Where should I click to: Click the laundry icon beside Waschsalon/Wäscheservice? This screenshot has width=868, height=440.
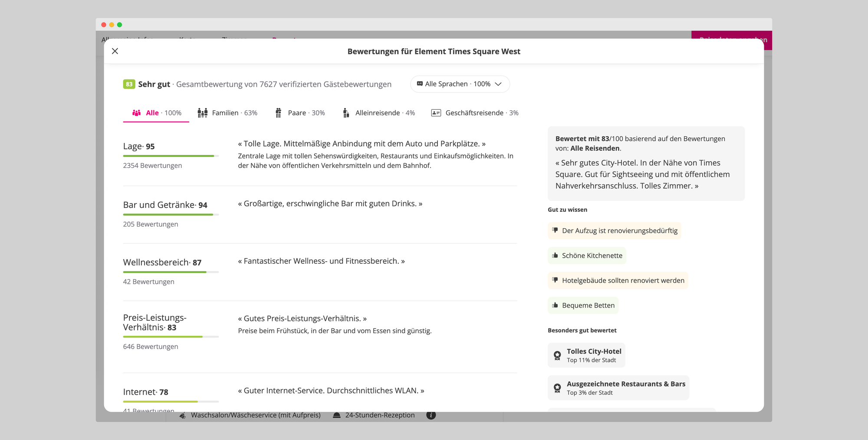[183, 415]
